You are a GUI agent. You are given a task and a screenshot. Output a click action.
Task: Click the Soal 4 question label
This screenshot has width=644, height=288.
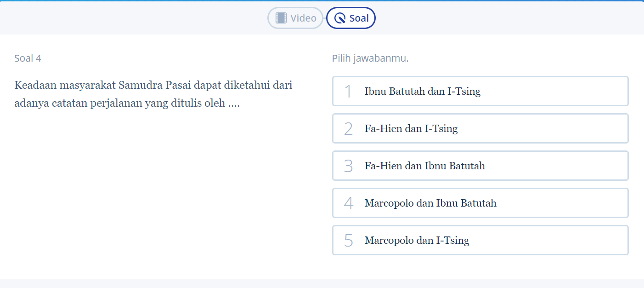click(x=28, y=58)
